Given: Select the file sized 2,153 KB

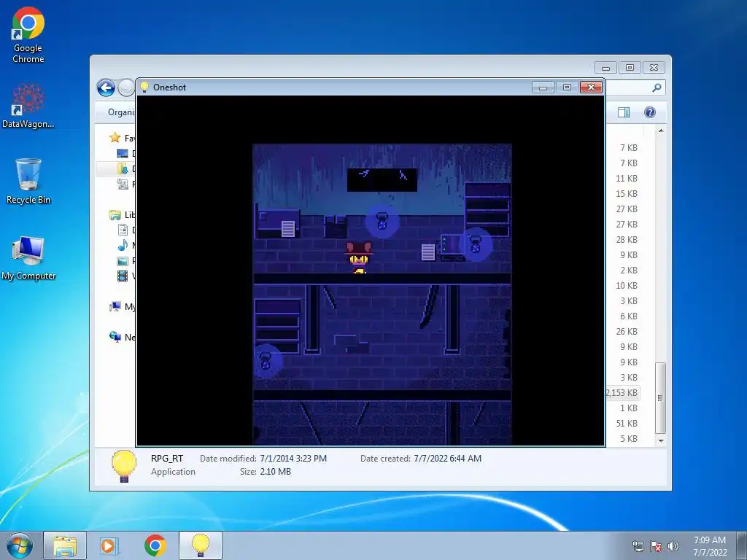Looking at the screenshot, I should click(x=622, y=393).
